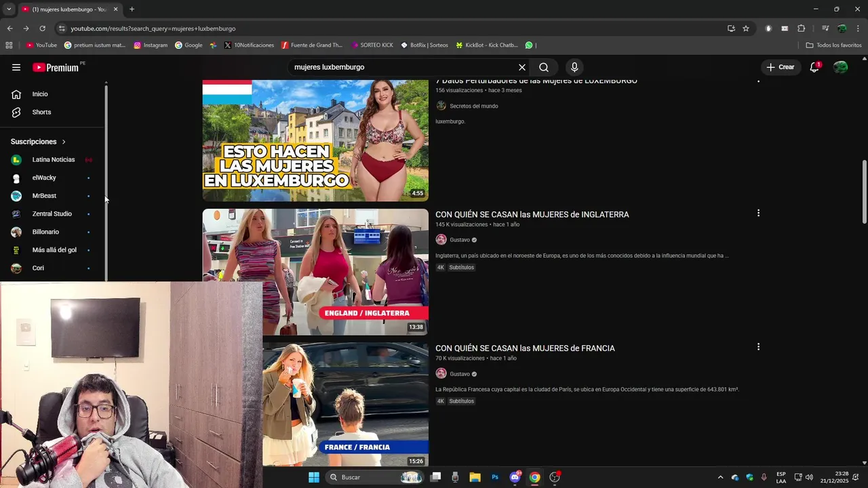Image resolution: width=868 pixels, height=488 pixels.
Task: Open the KickBot bookmark
Action: pyautogui.click(x=487, y=45)
